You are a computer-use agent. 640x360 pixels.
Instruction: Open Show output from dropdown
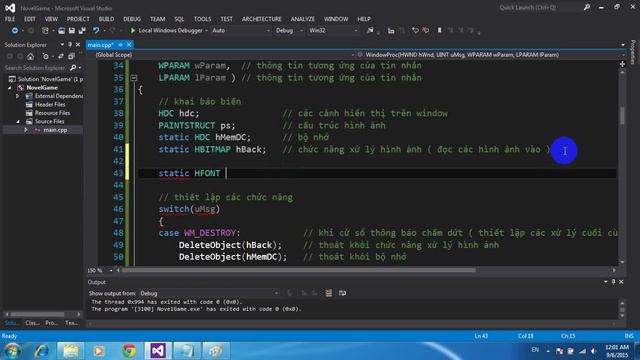(x=209, y=293)
